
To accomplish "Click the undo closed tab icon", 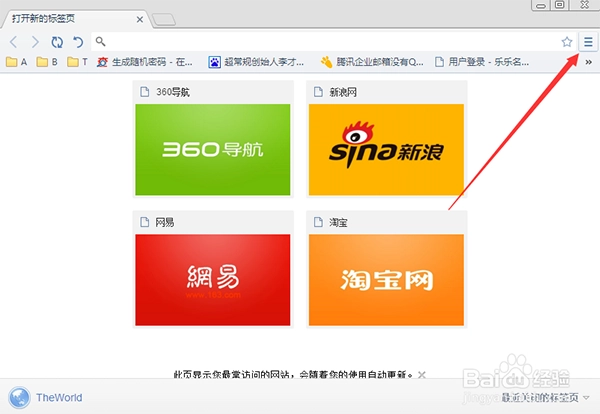I will 78,42.
